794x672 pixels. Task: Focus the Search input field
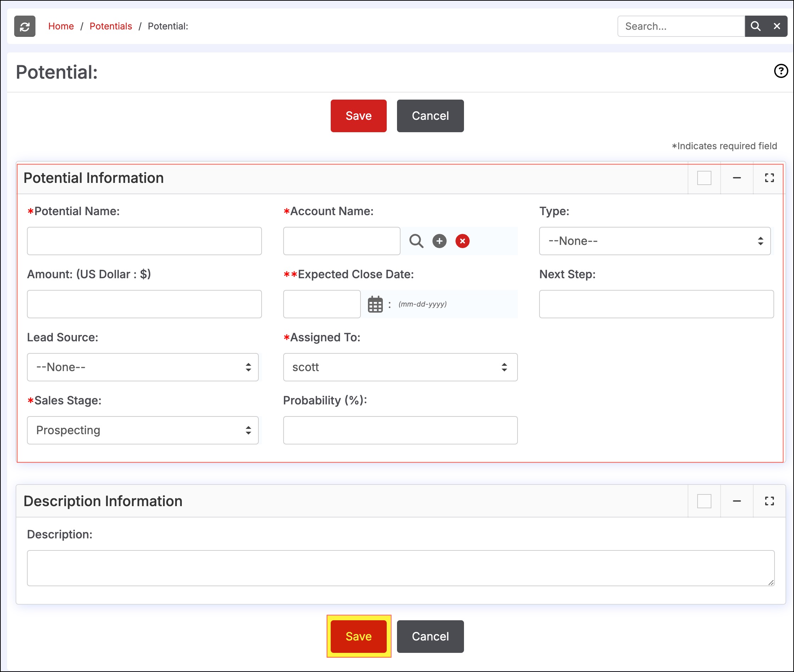[x=681, y=26]
